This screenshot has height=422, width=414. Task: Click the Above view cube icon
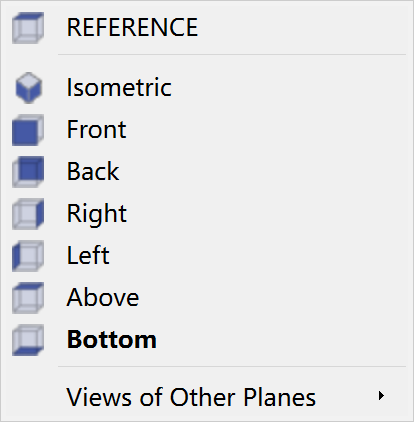(x=28, y=298)
